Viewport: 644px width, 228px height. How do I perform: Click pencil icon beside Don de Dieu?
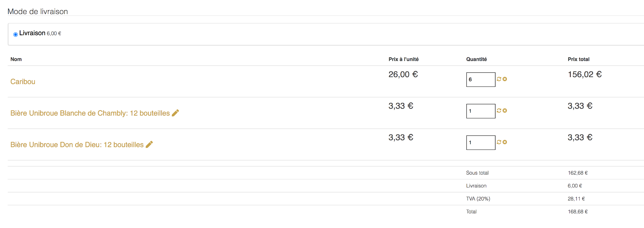coord(149,145)
